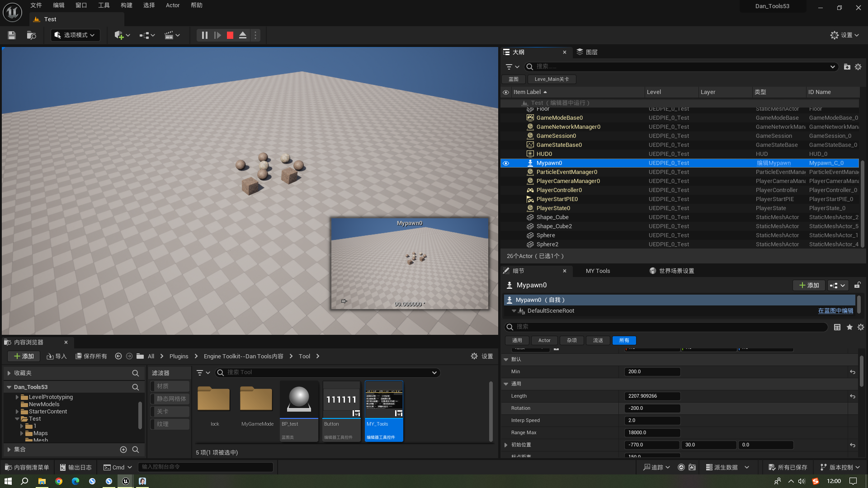
Task: Toggle the Details selection lock icon
Action: coord(857,286)
